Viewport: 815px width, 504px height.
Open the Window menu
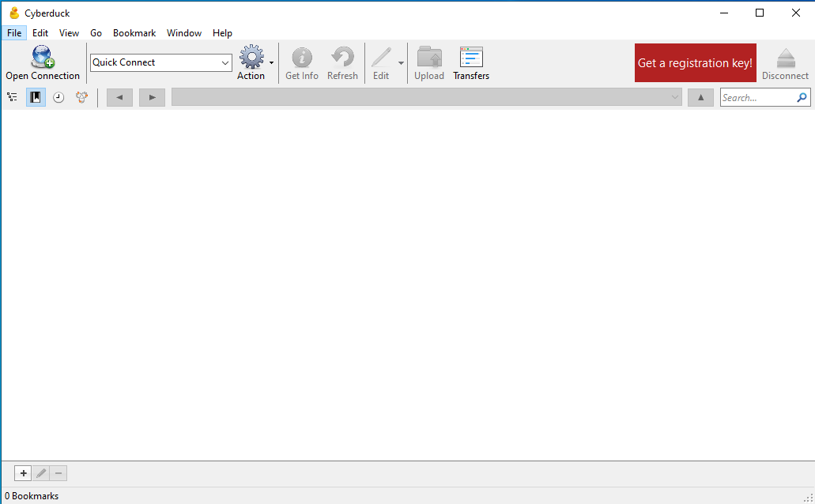pyautogui.click(x=184, y=32)
